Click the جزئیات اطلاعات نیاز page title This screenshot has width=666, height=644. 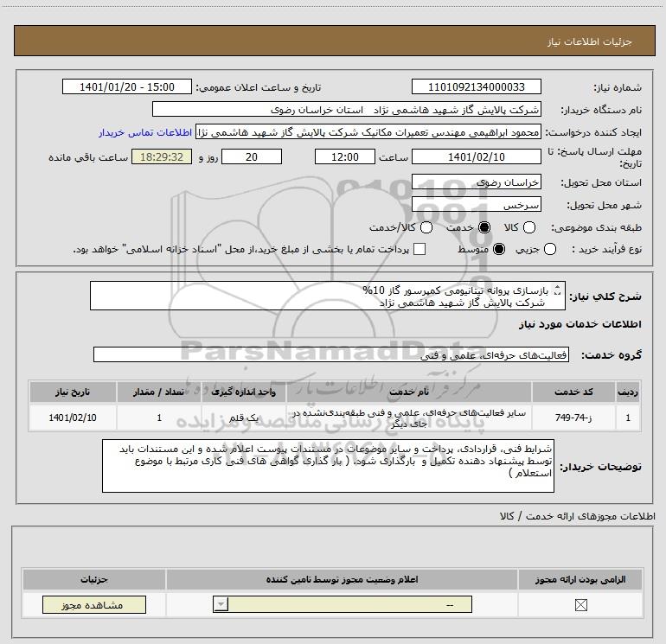pos(590,41)
